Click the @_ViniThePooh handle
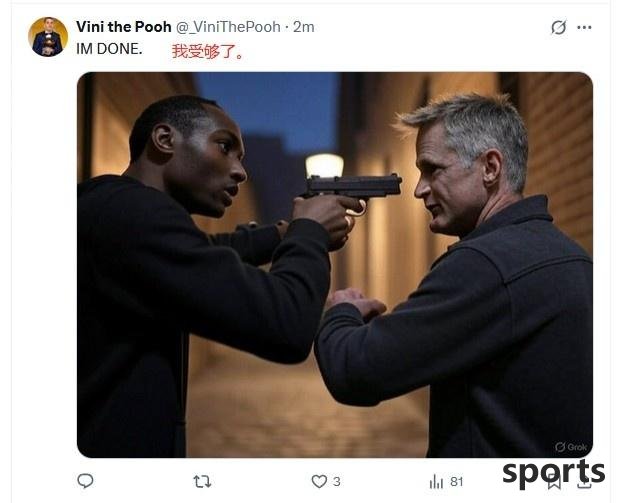620x503 pixels. tap(228, 27)
